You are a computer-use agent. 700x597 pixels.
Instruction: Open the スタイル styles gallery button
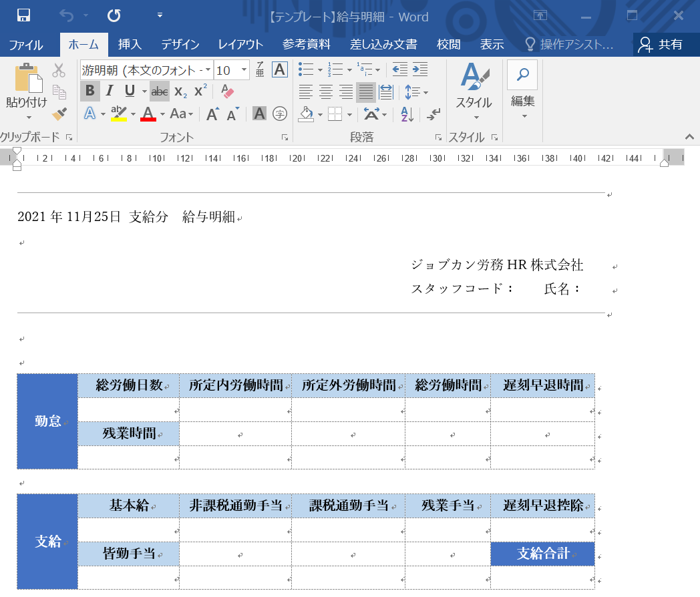point(474,90)
